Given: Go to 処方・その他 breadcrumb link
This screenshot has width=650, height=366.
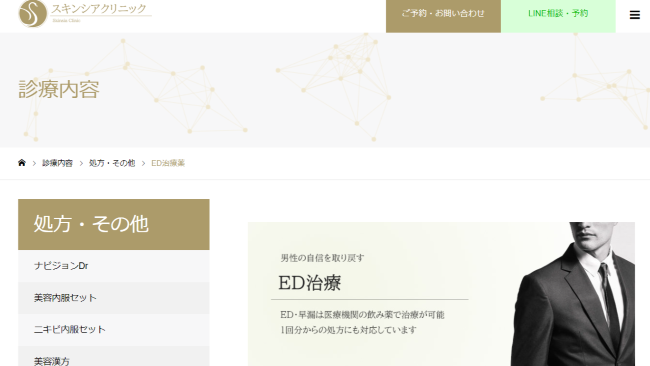Looking at the screenshot, I should click(x=112, y=163).
